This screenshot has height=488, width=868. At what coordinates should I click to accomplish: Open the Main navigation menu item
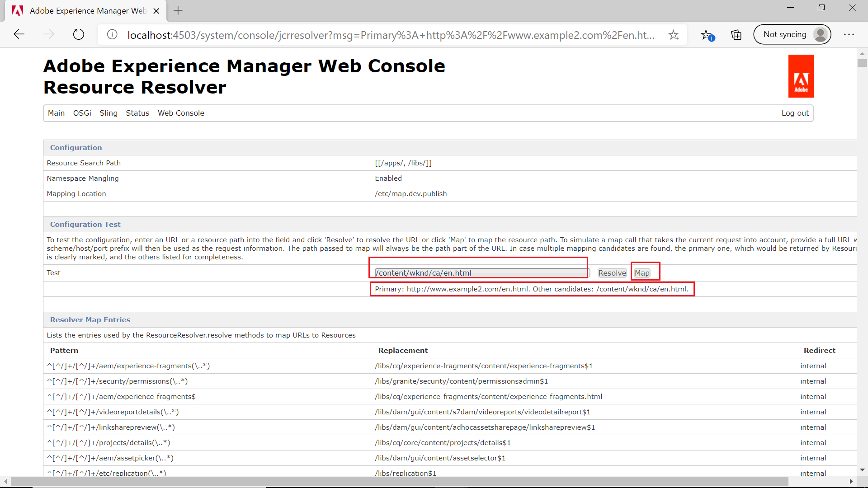[56, 113]
